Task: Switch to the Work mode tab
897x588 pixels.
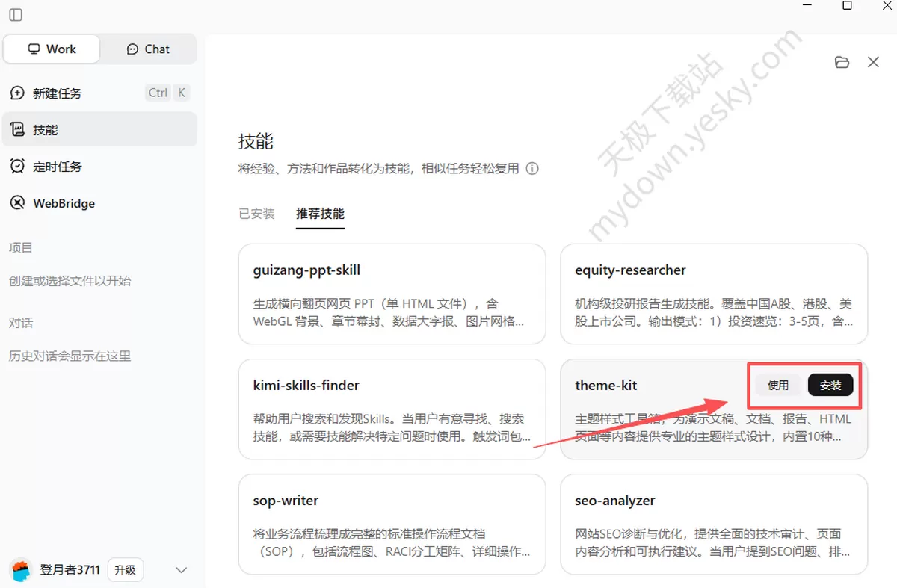Action: point(52,49)
